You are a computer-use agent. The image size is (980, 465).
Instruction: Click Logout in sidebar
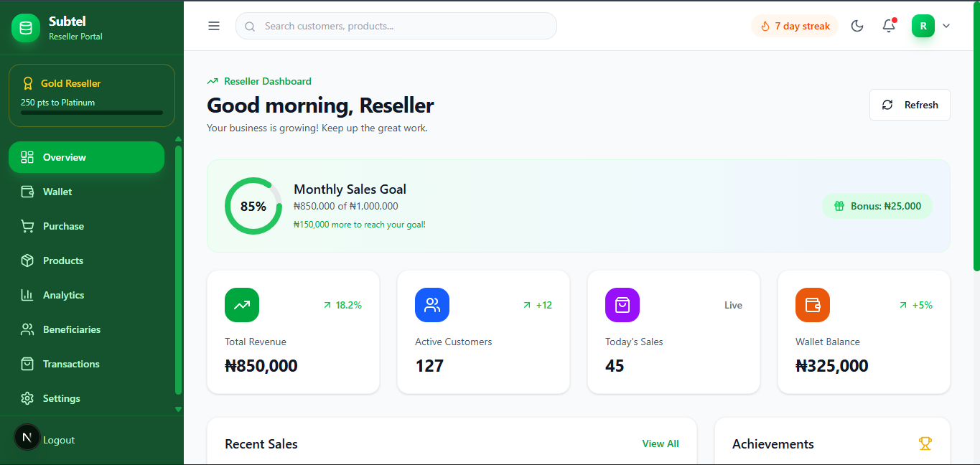(59, 440)
